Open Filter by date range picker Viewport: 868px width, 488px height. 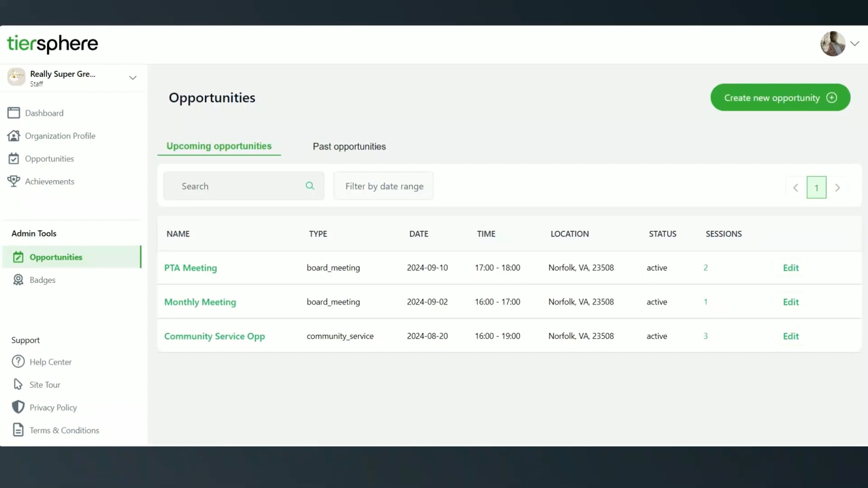click(x=383, y=186)
